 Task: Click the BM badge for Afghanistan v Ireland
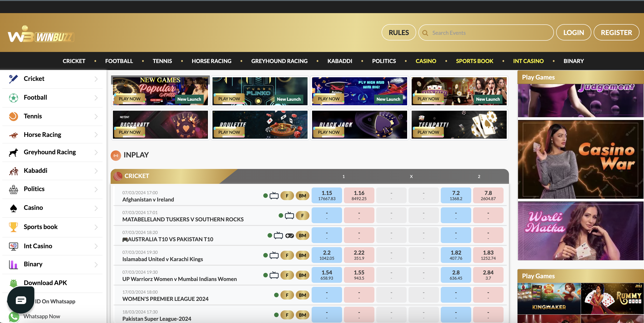pyautogui.click(x=302, y=196)
